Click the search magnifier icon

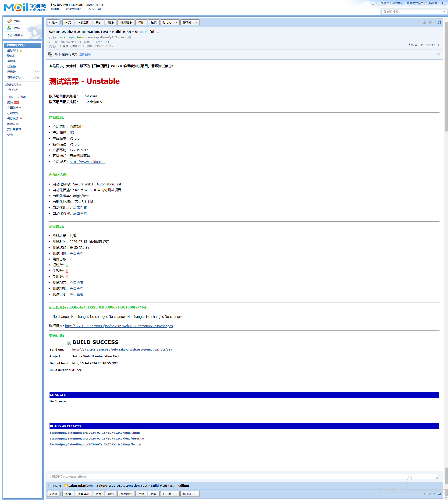385,12
